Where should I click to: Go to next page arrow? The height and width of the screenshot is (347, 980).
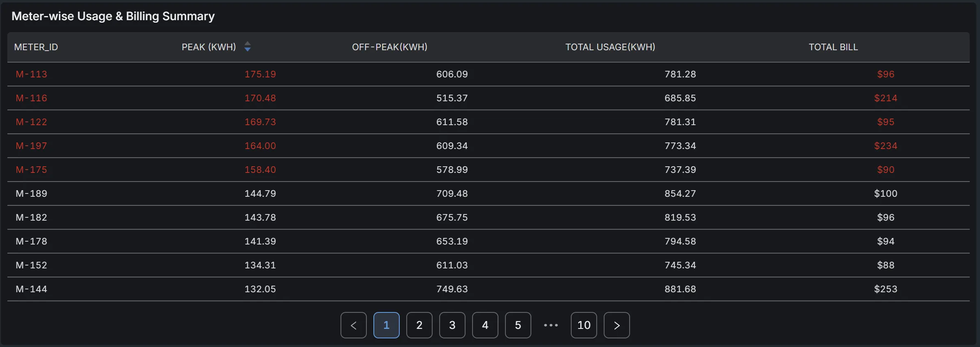[616, 325]
